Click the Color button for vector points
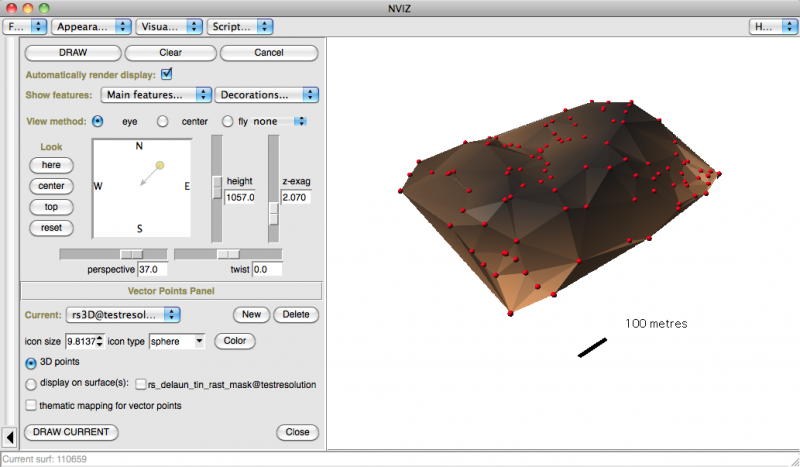 pos(235,341)
